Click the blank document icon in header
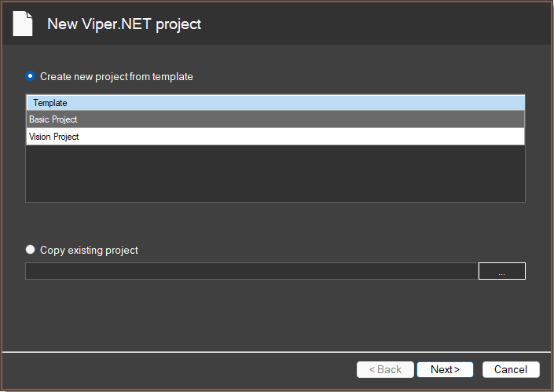 tap(23, 24)
